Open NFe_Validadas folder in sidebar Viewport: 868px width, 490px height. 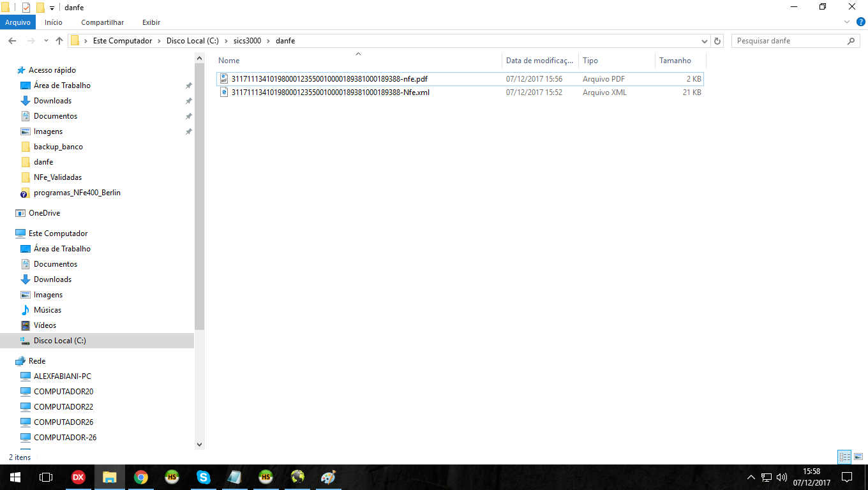pyautogui.click(x=57, y=177)
